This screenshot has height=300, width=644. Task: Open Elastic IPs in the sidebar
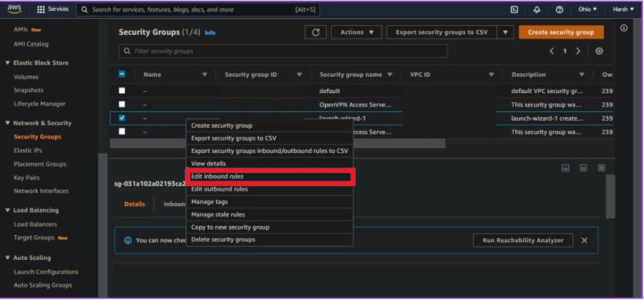pos(28,150)
